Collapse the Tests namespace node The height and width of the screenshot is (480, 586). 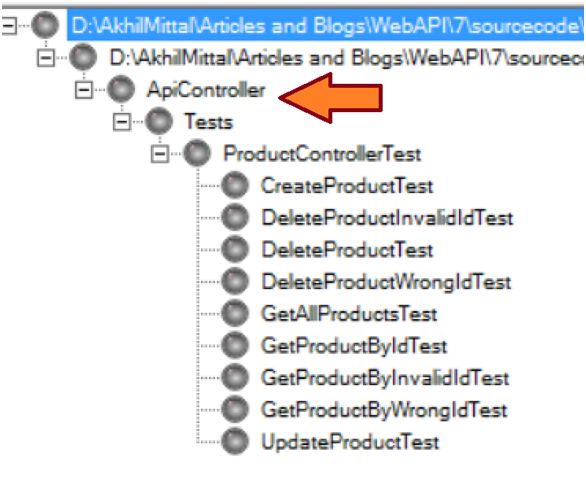click(122, 121)
